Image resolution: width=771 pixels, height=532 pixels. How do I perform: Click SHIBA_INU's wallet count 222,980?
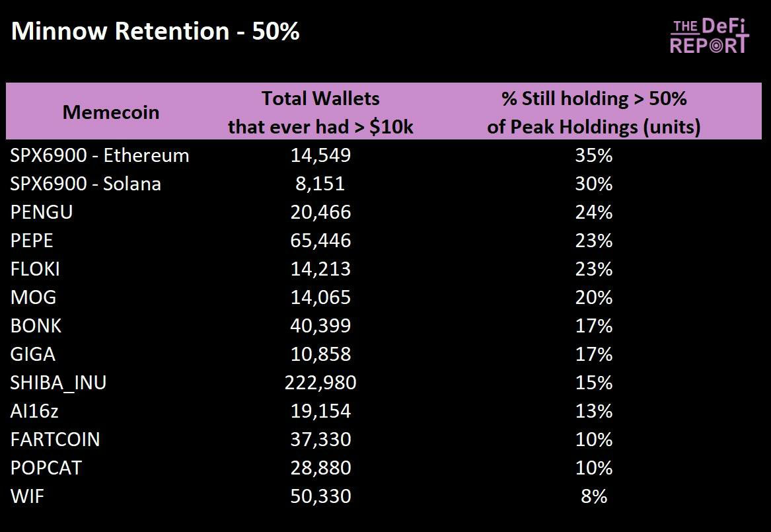[x=320, y=383]
